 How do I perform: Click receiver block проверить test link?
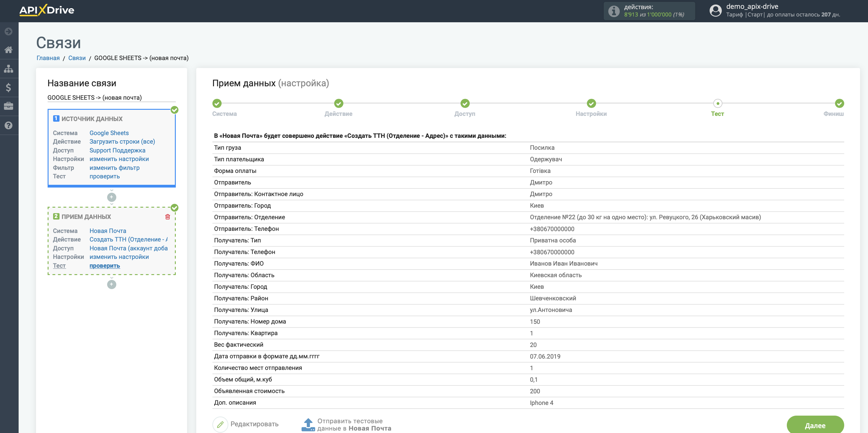pyautogui.click(x=105, y=266)
